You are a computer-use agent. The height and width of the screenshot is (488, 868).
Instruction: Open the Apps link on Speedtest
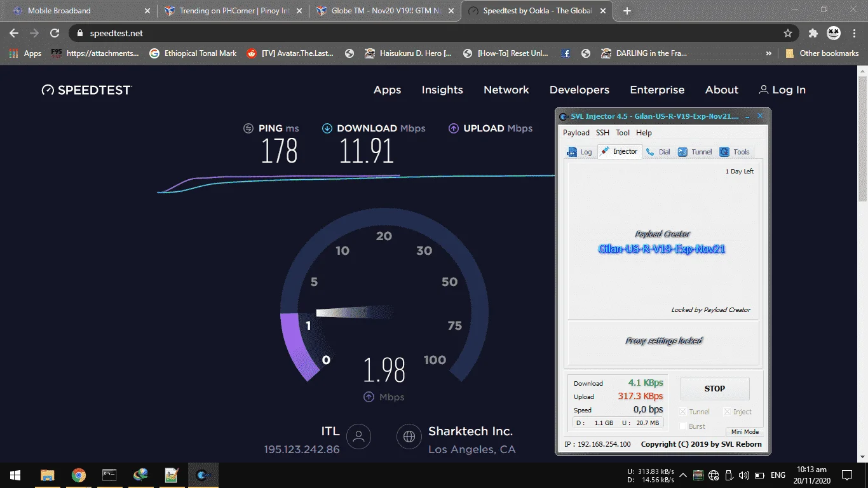pos(388,90)
